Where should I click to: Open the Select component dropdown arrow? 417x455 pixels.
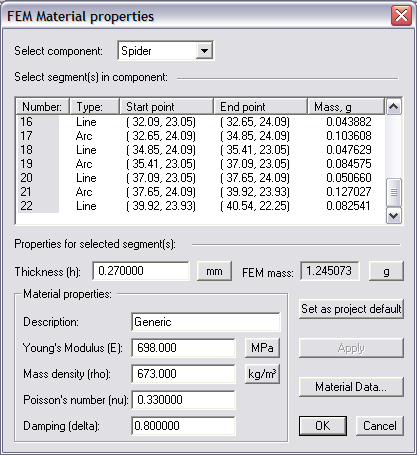204,51
